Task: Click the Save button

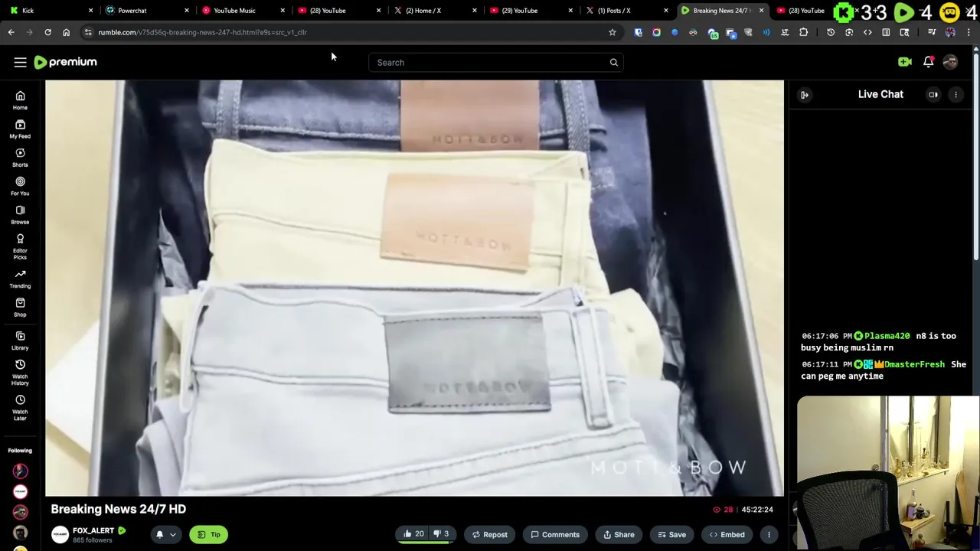Action: click(671, 535)
